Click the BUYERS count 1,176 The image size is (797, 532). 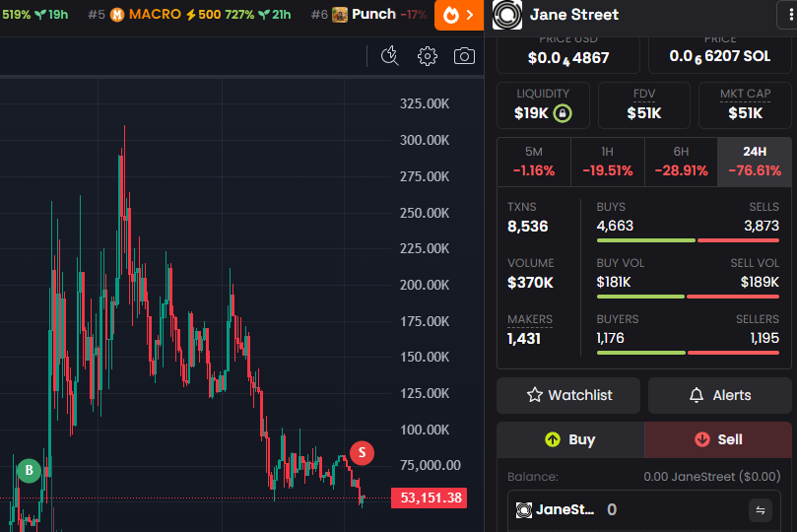pos(611,338)
